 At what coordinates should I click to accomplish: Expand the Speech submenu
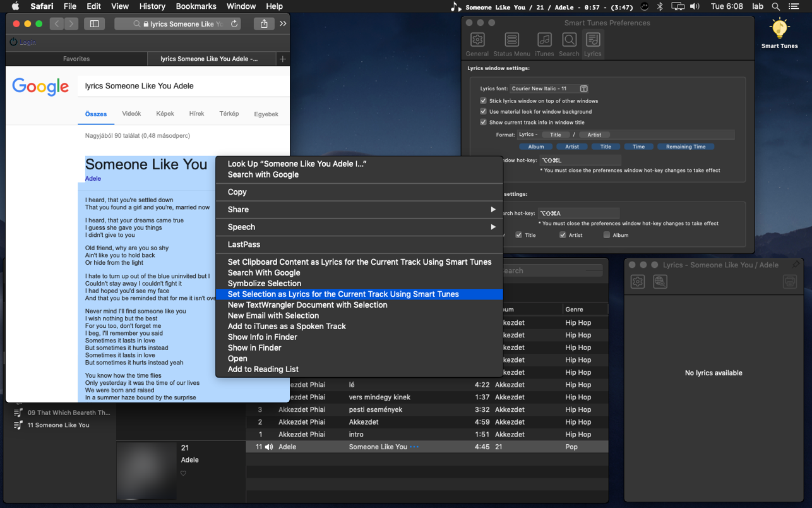[359, 227]
